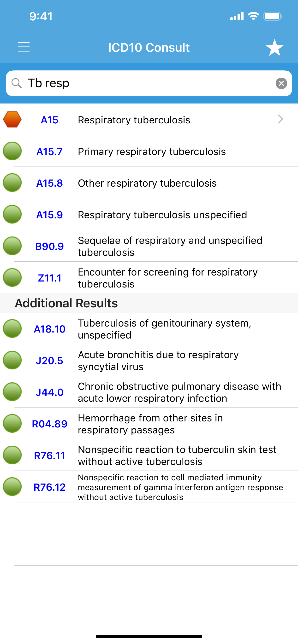The image size is (298, 644).
Task: Tap the battery indicator in status bar
Action: click(x=273, y=17)
